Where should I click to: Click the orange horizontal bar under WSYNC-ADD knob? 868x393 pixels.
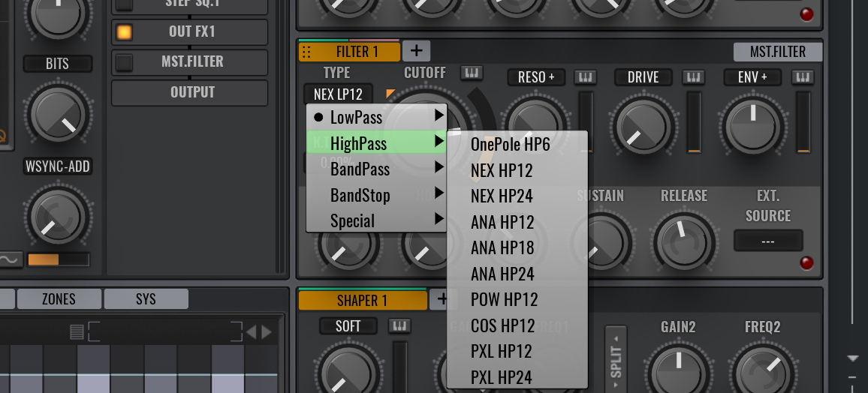tap(58, 259)
